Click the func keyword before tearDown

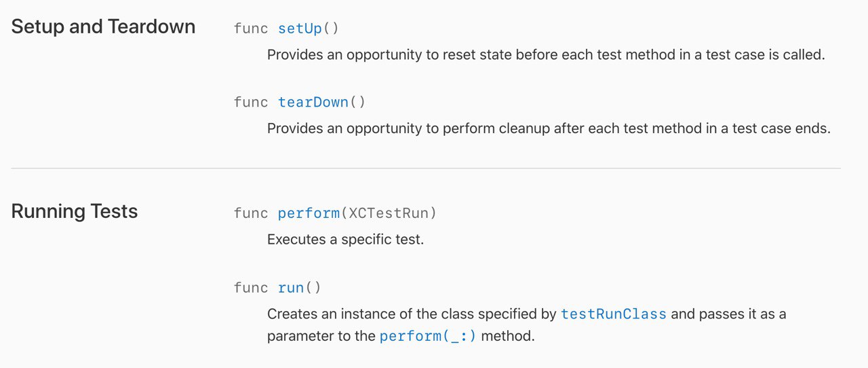[x=251, y=103]
